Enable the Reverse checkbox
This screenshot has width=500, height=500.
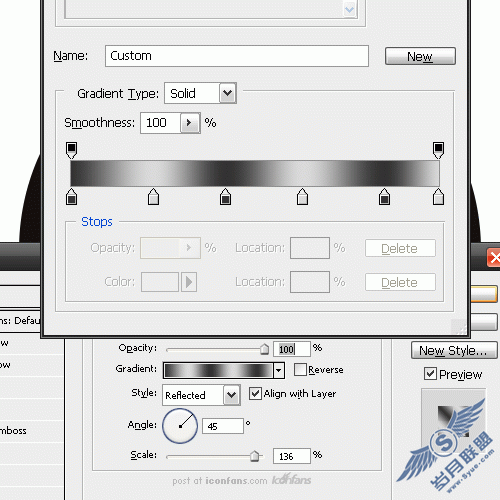(300, 369)
